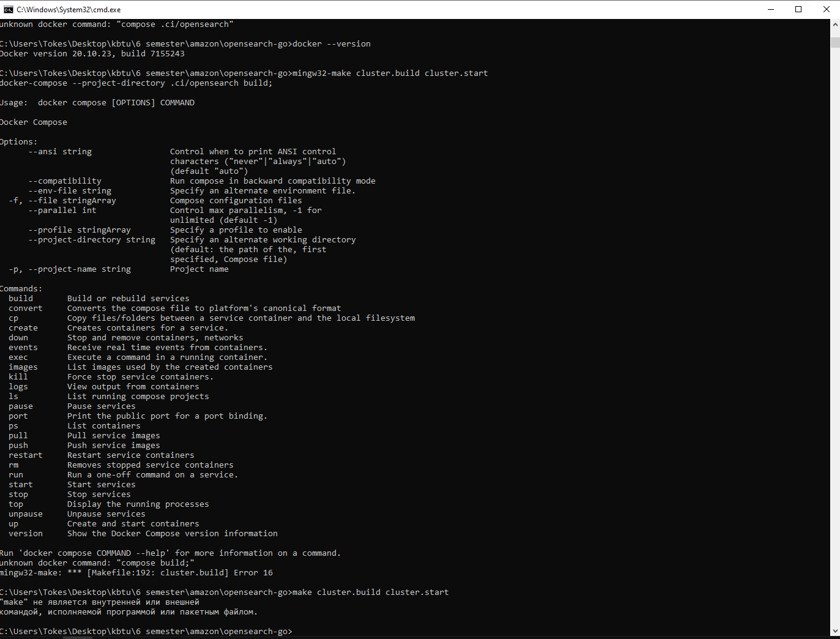Select the docker --version command line

coord(330,43)
